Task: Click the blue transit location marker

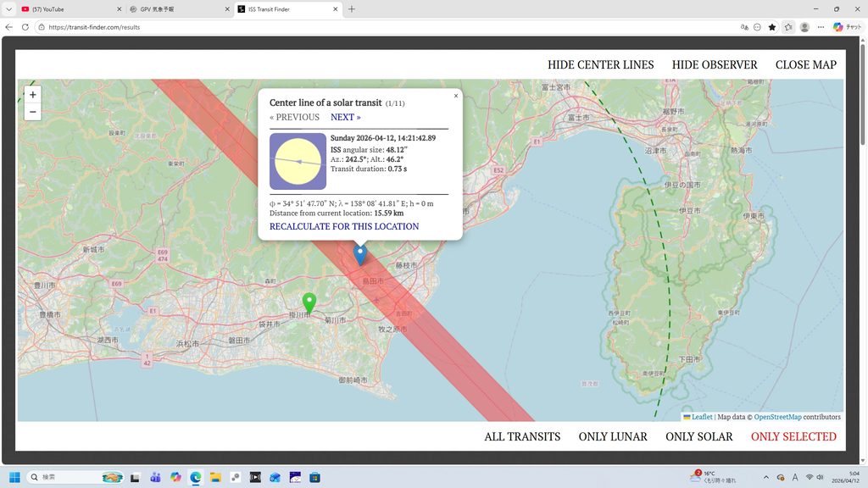Action: point(360,254)
